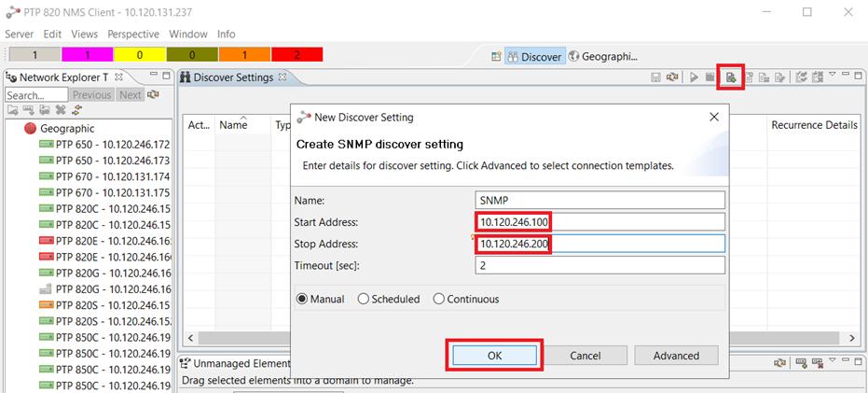Viewport: 868px width, 393px height.
Task: Open the Views menu
Action: pos(85,34)
